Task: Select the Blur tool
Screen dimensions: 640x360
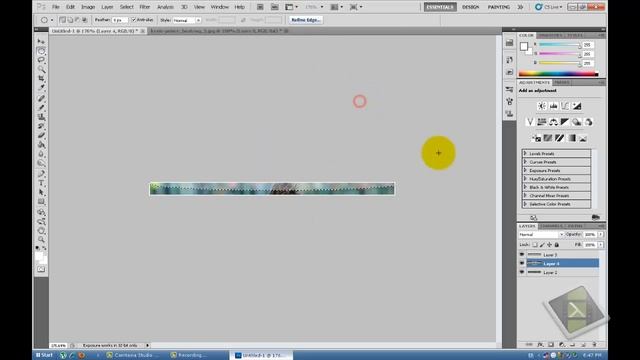Action: (41, 154)
